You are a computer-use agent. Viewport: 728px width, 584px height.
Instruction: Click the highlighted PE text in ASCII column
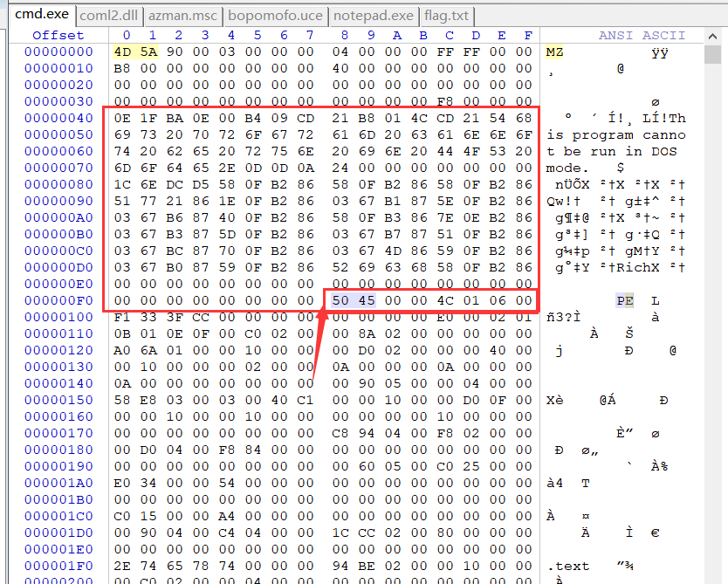[x=625, y=300]
